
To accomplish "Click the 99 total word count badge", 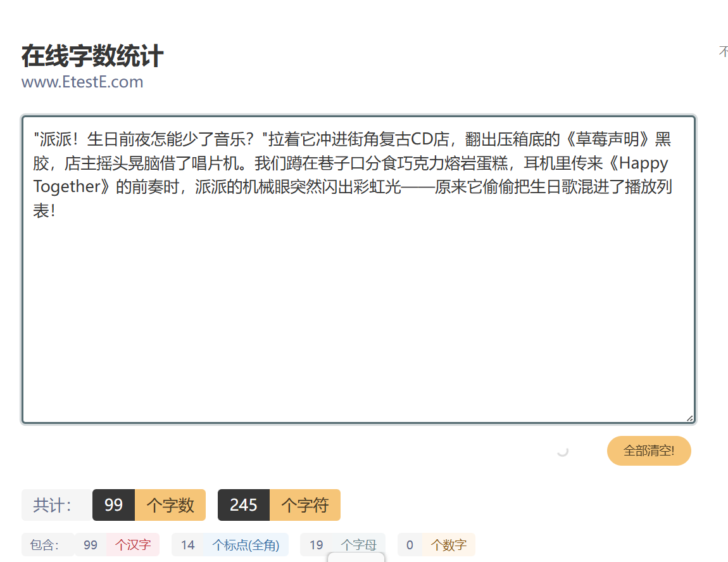I will pyautogui.click(x=114, y=505).
